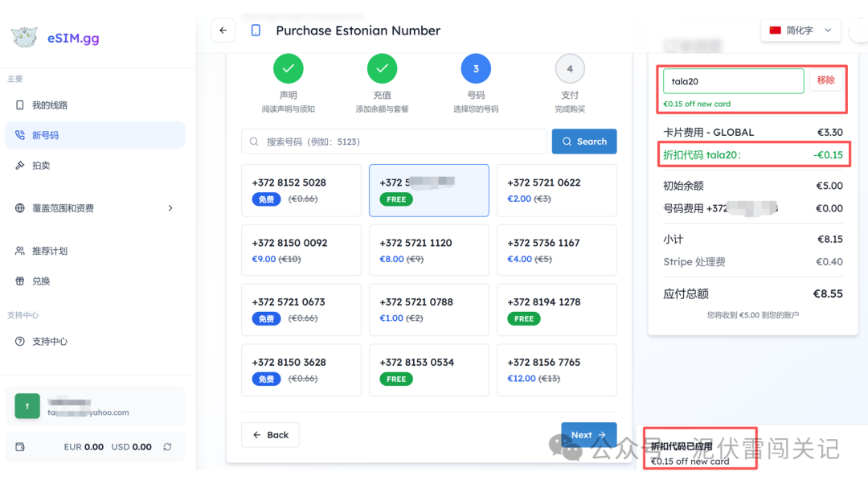
Task: Click 移除 to remove discount code
Action: point(825,80)
